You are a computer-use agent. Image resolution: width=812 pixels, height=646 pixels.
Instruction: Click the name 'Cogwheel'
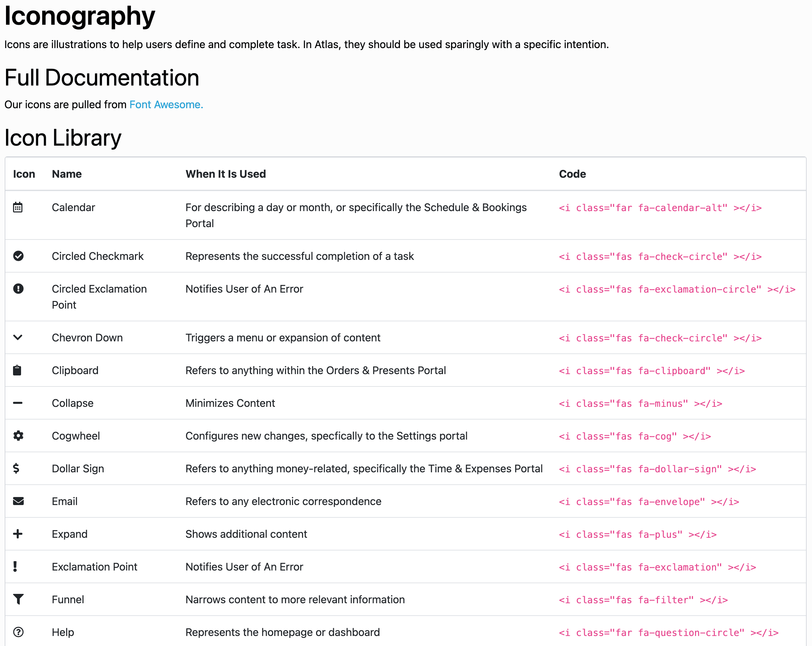tap(76, 436)
